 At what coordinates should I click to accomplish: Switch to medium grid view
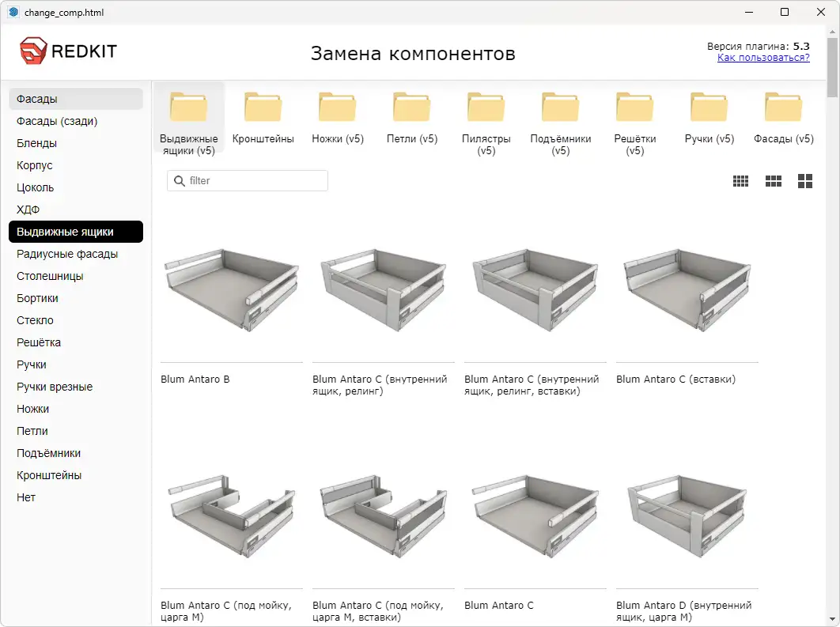[773, 180]
